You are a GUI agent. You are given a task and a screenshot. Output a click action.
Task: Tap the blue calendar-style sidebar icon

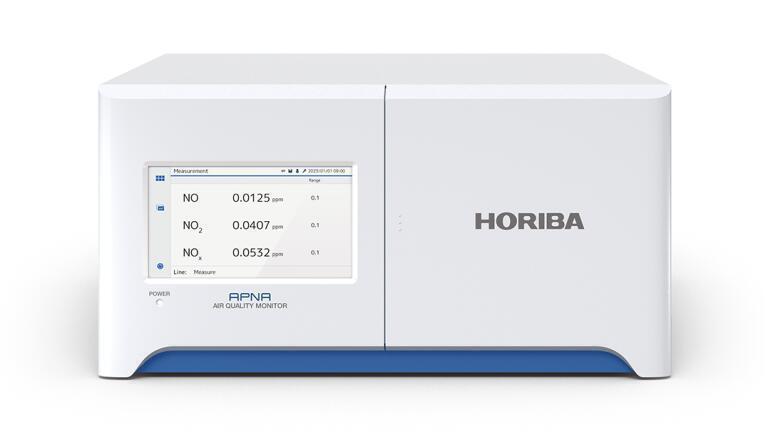coord(160,208)
